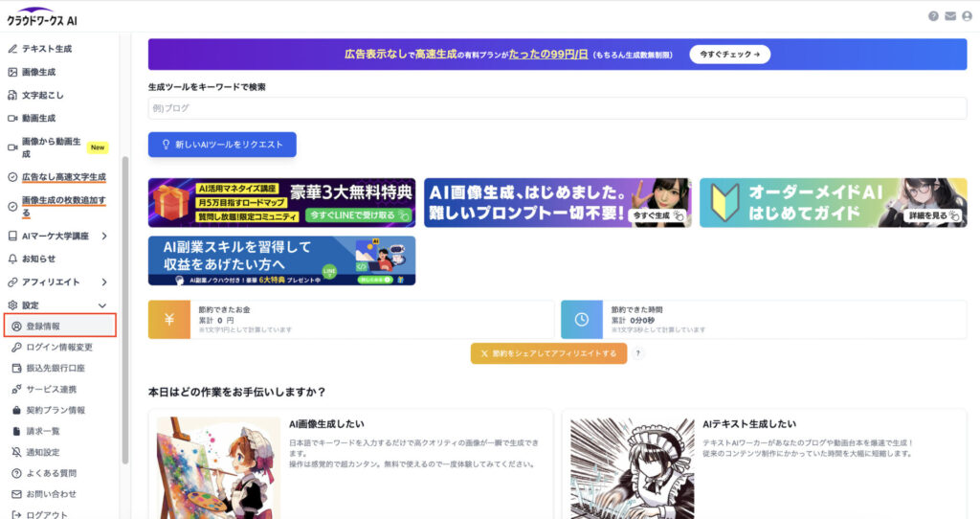
Task: Open お問い合わせ link
Action: tap(52, 494)
